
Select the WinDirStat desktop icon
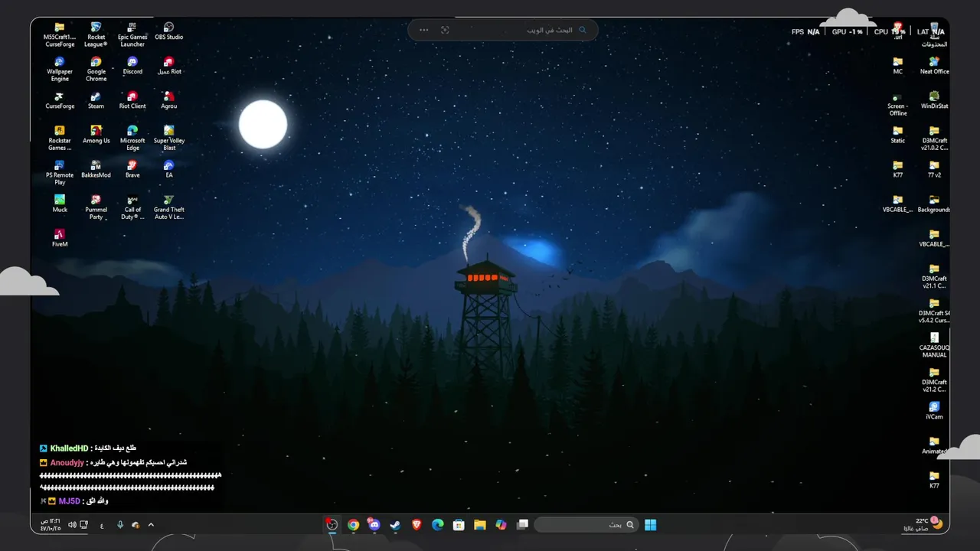coord(934,100)
